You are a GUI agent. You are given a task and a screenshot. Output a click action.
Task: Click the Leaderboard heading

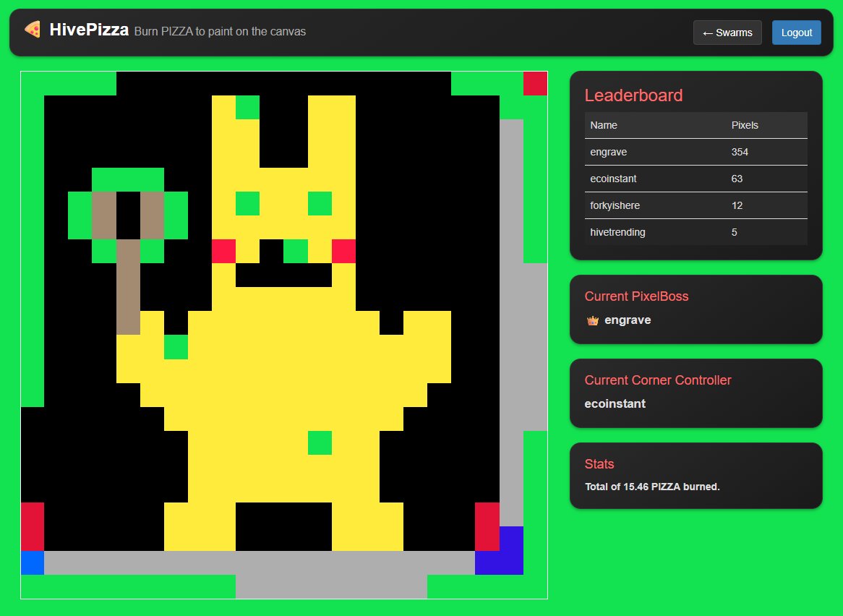tap(633, 95)
